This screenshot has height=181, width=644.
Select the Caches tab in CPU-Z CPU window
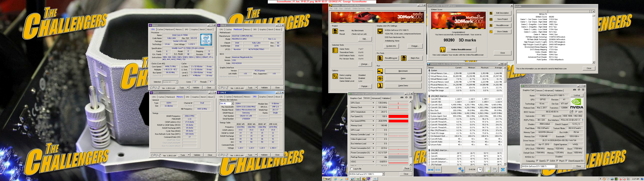[160, 30]
